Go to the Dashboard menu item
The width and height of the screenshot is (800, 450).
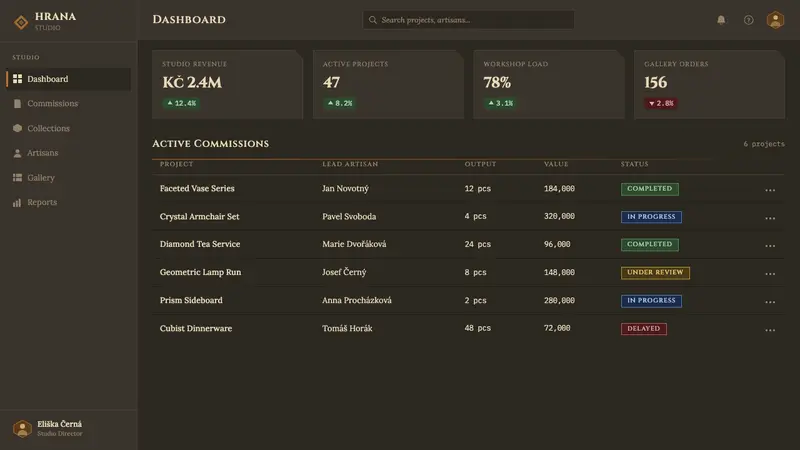point(68,79)
